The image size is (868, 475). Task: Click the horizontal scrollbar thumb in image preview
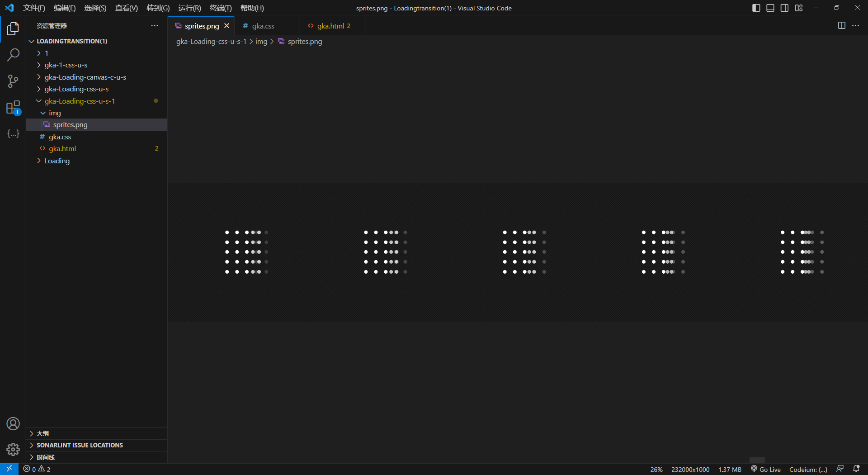click(757, 460)
